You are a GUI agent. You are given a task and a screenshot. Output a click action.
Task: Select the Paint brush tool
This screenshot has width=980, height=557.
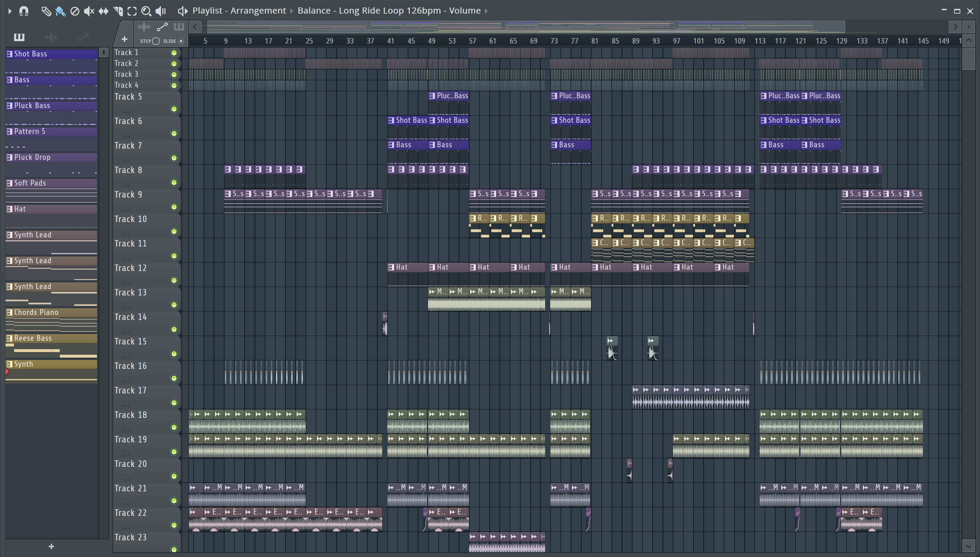click(x=60, y=11)
